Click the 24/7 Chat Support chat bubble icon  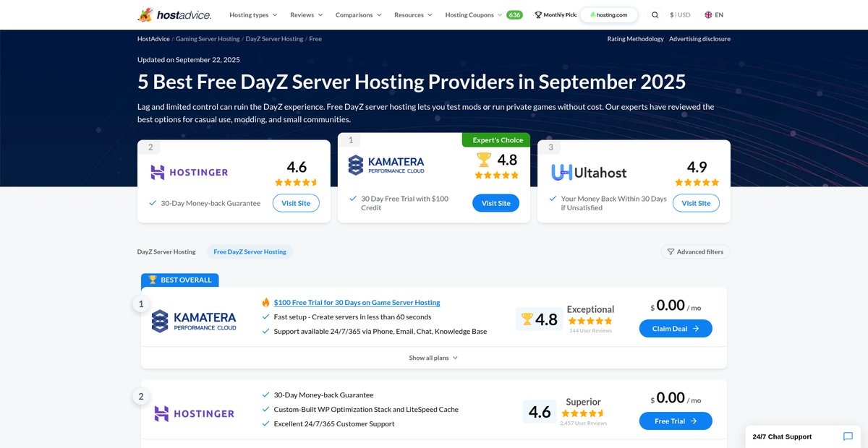point(848,436)
